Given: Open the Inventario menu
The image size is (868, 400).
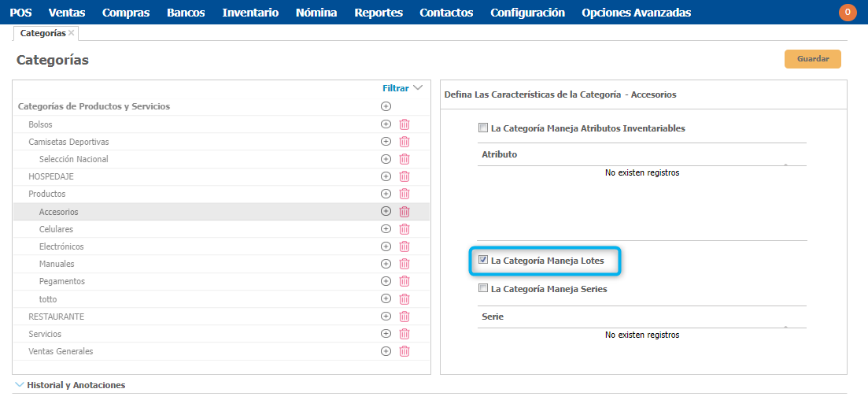Looking at the screenshot, I should 250,13.
